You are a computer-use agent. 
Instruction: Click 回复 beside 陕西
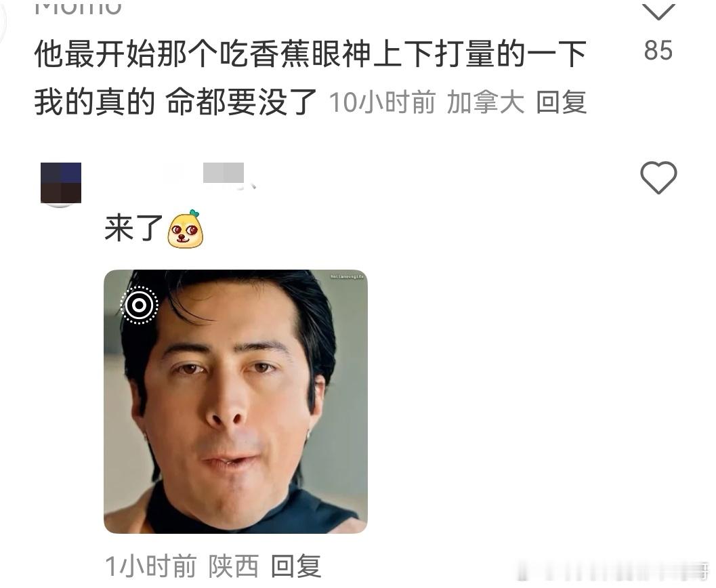pos(296,566)
